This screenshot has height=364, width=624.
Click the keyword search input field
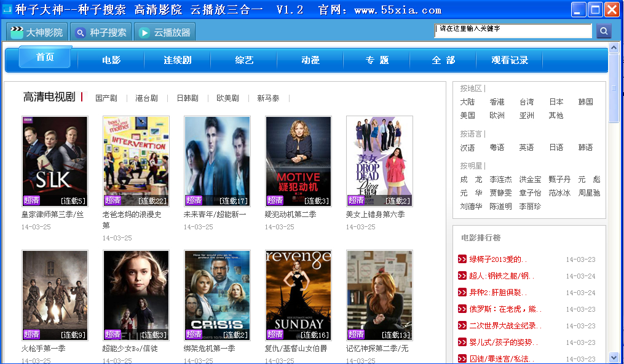(x=513, y=31)
